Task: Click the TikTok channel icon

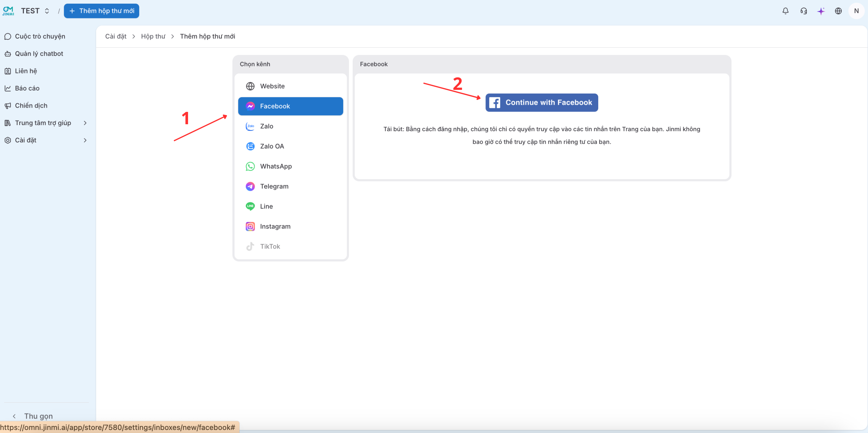Action: click(x=250, y=246)
